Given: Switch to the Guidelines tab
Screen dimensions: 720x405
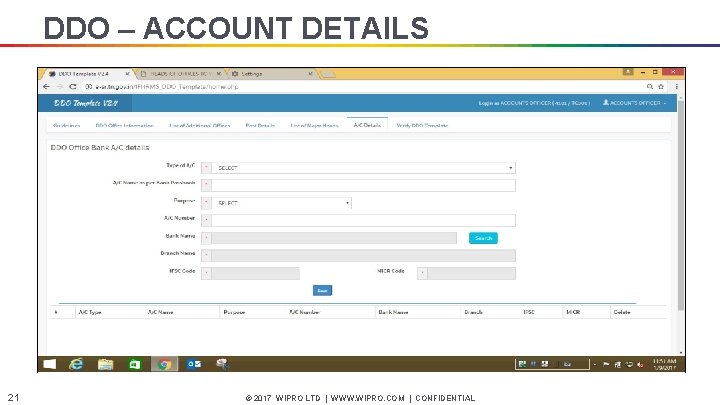Looking at the screenshot, I should click(67, 125).
